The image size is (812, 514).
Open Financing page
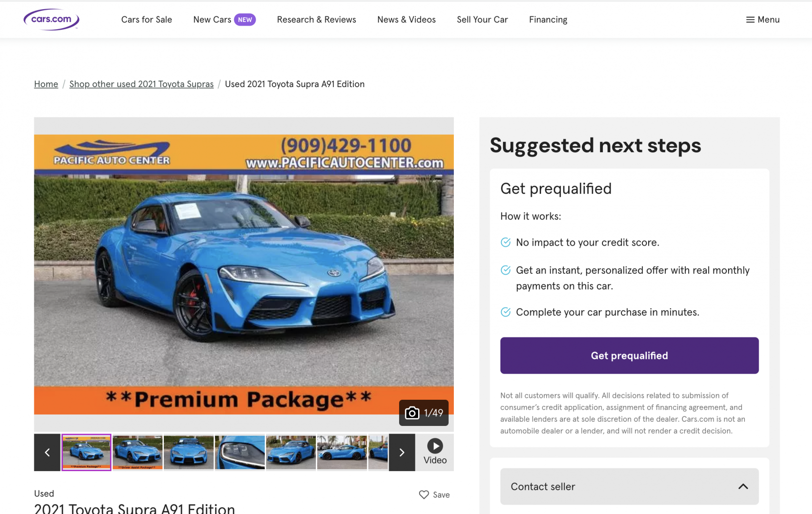click(548, 20)
